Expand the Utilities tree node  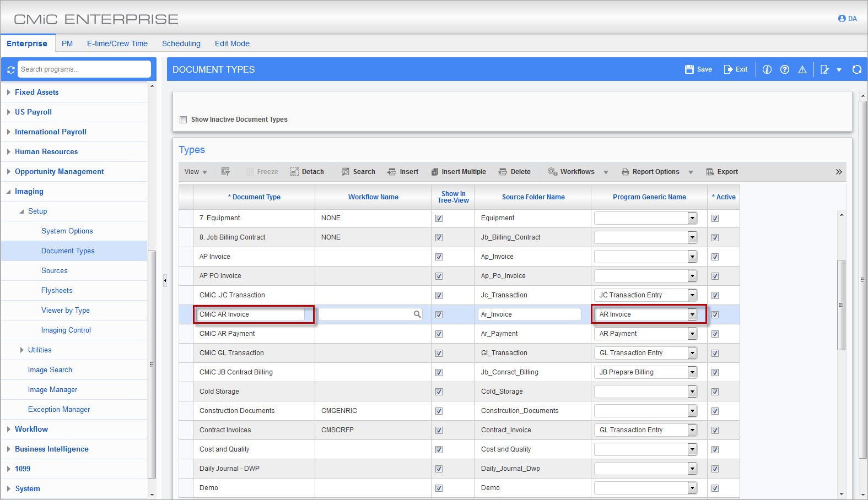[x=22, y=350]
